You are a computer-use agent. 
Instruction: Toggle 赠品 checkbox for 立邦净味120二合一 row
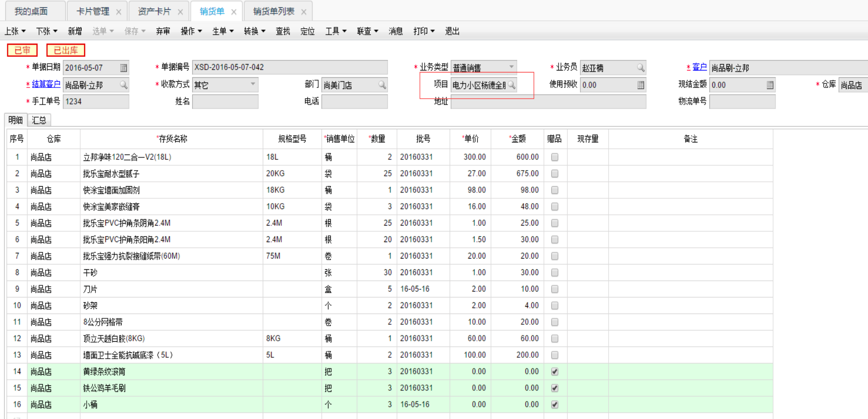[x=555, y=157]
